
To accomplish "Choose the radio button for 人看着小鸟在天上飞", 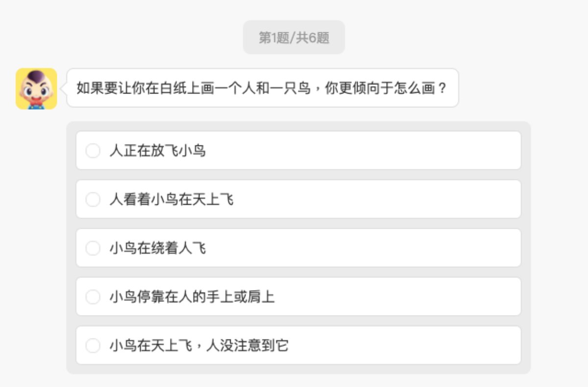I will (x=93, y=199).
